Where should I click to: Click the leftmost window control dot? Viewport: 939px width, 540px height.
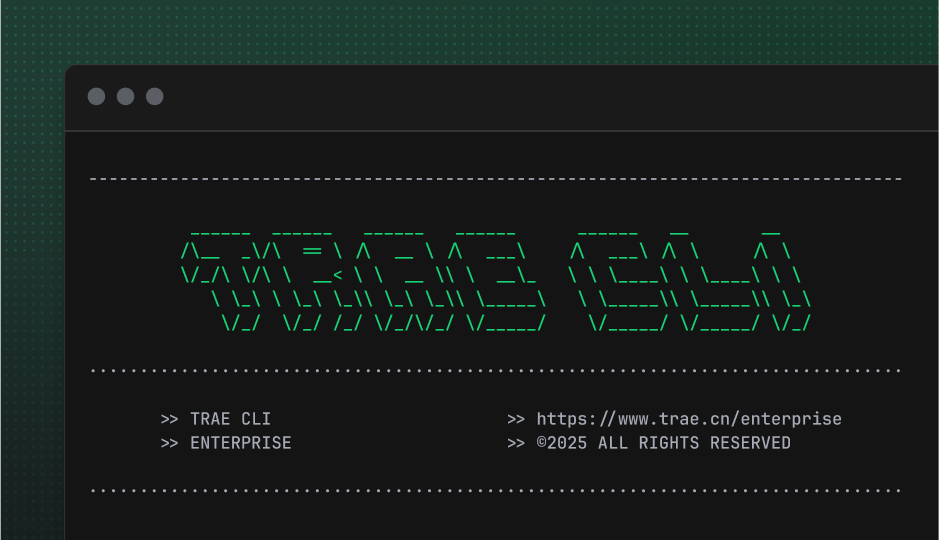click(96, 97)
